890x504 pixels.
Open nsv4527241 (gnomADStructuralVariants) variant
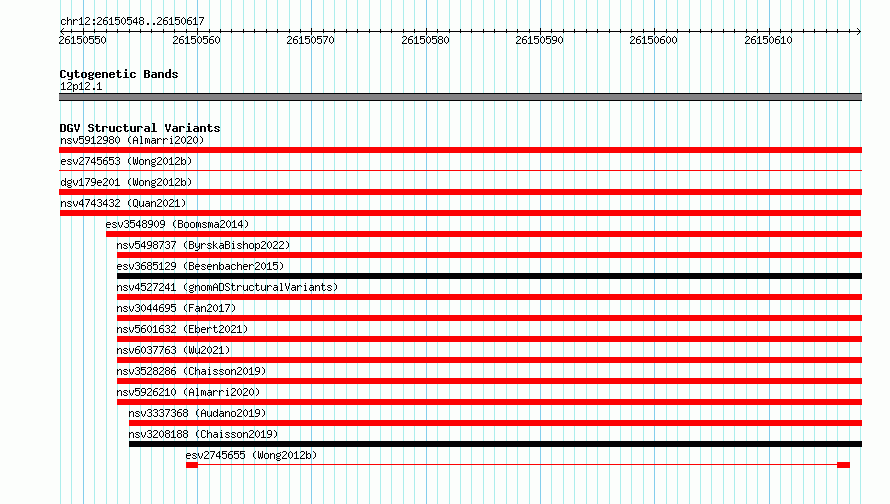click(227, 287)
